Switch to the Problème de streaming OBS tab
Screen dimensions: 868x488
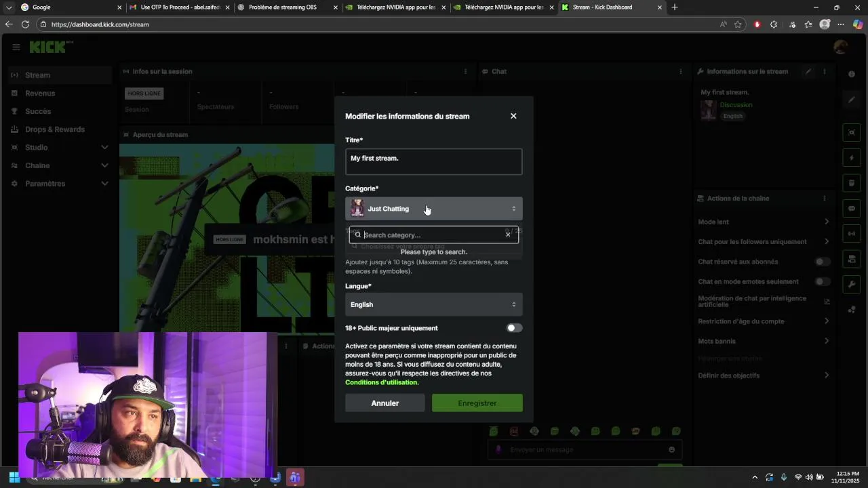288,7
